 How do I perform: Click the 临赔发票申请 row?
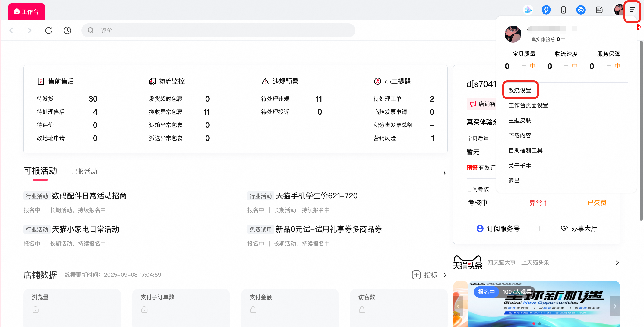click(x=404, y=112)
